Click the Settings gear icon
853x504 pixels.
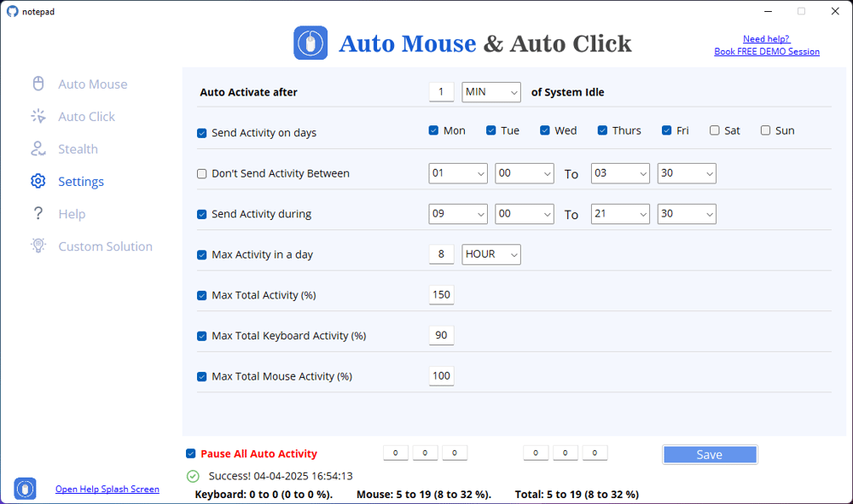(38, 182)
